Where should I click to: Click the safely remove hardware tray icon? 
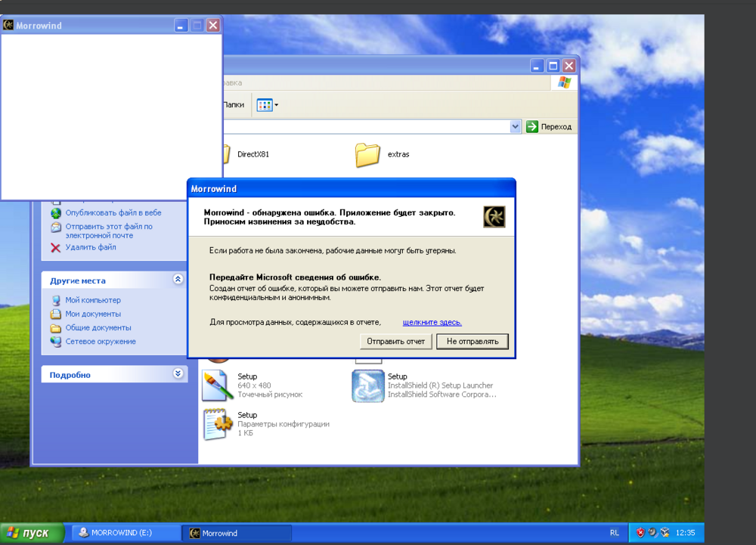pos(665,532)
